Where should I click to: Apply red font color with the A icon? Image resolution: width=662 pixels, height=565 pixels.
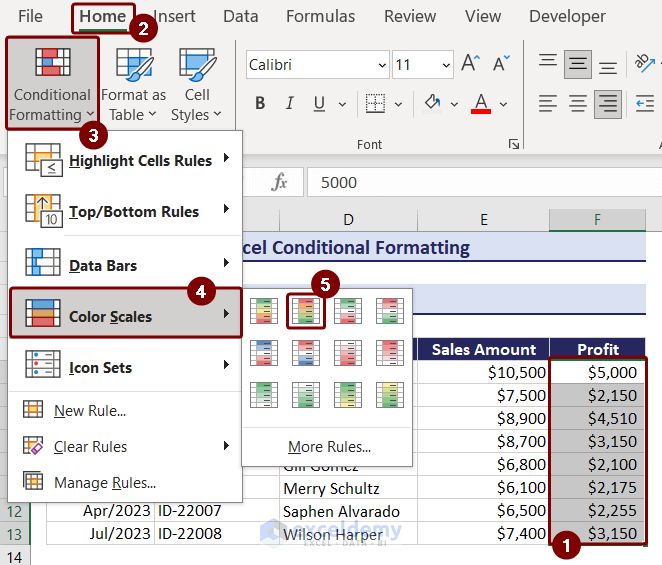coord(481,103)
